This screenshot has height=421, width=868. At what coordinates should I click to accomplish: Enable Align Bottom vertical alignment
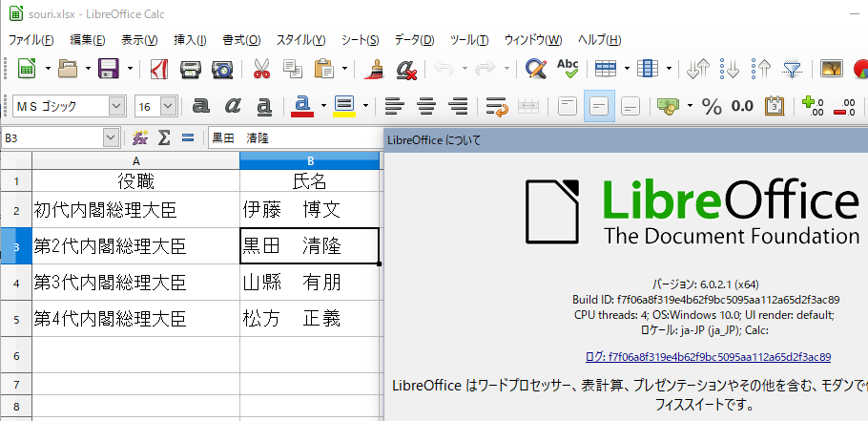click(x=631, y=106)
